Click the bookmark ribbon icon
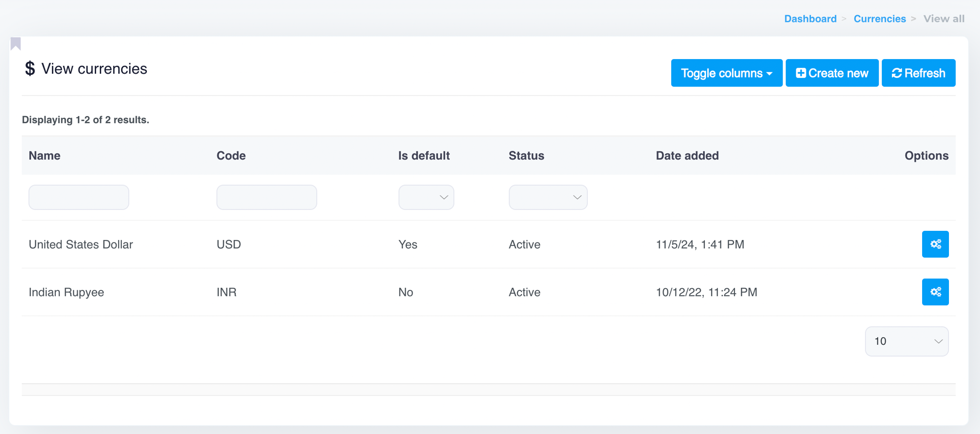Viewport: 980px width, 434px height. pyautogui.click(x=16, y=43)
